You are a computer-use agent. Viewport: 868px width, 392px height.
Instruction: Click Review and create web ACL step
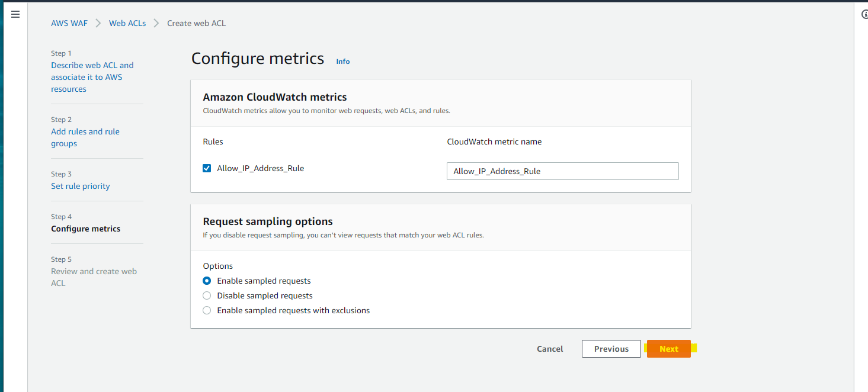(94, 277)
